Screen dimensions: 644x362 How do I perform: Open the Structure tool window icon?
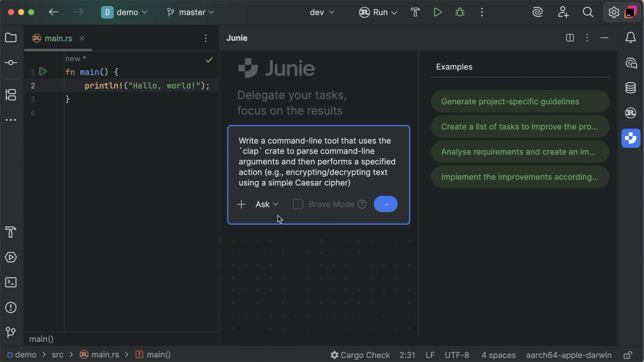click(11, 95)
